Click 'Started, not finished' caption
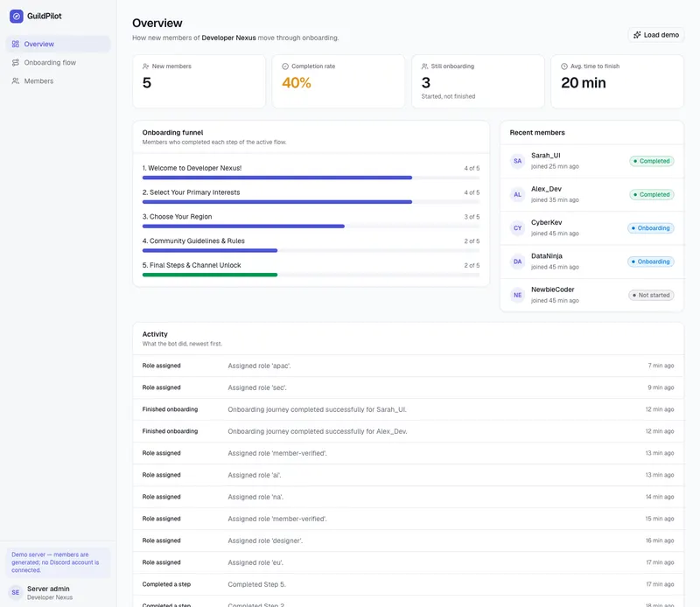 (448, 96)
